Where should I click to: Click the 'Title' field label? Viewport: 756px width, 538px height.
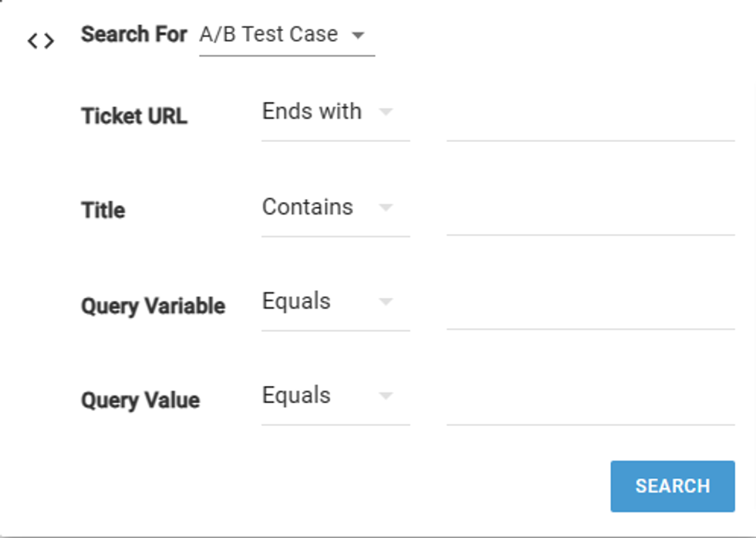(103, 211)
